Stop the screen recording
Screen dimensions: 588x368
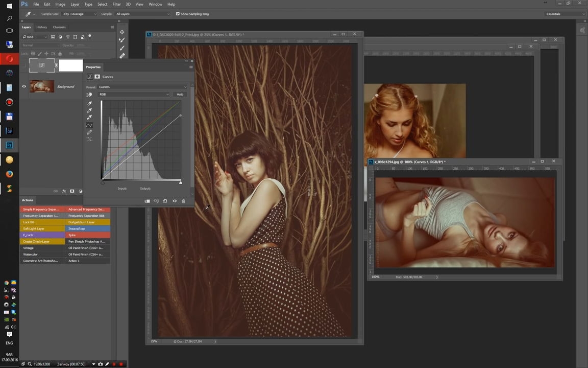[x=121, y=364]
